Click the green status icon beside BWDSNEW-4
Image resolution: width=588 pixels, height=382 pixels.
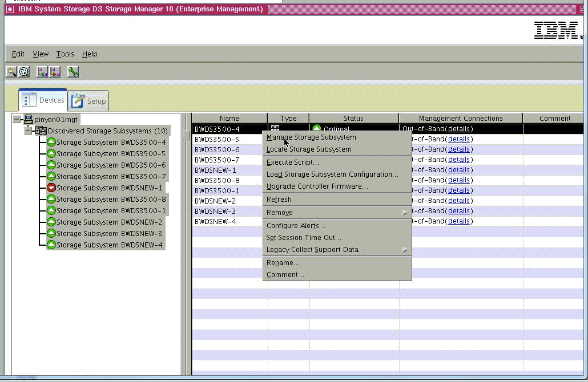(x=51, y=245)
